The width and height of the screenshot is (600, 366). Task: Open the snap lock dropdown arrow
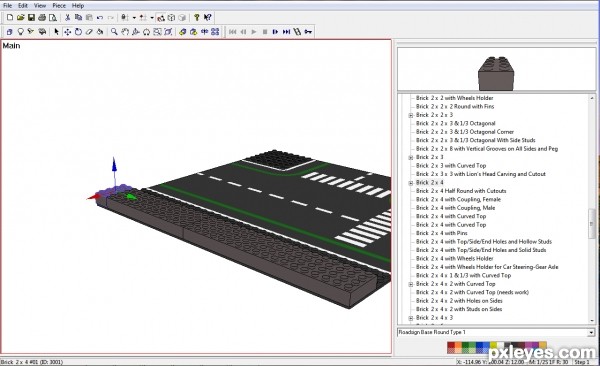point(134,18)
